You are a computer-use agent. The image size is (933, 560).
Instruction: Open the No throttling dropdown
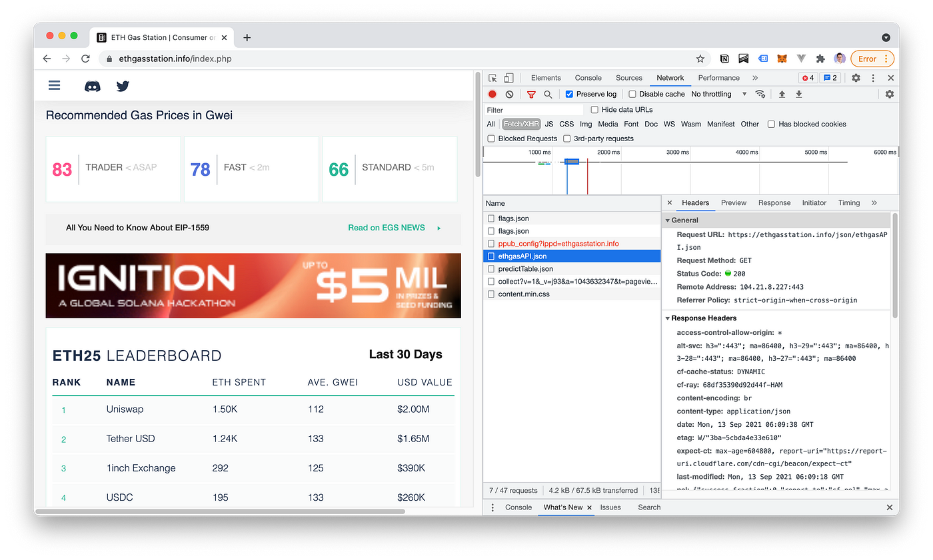(718, 94)
